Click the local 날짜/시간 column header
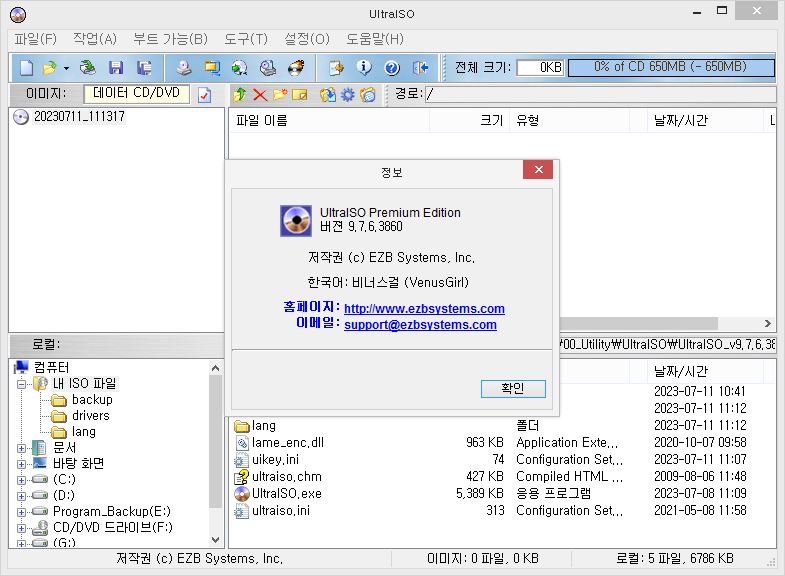Viewport: 785px width, 576px height. click(x=705, y=372)
